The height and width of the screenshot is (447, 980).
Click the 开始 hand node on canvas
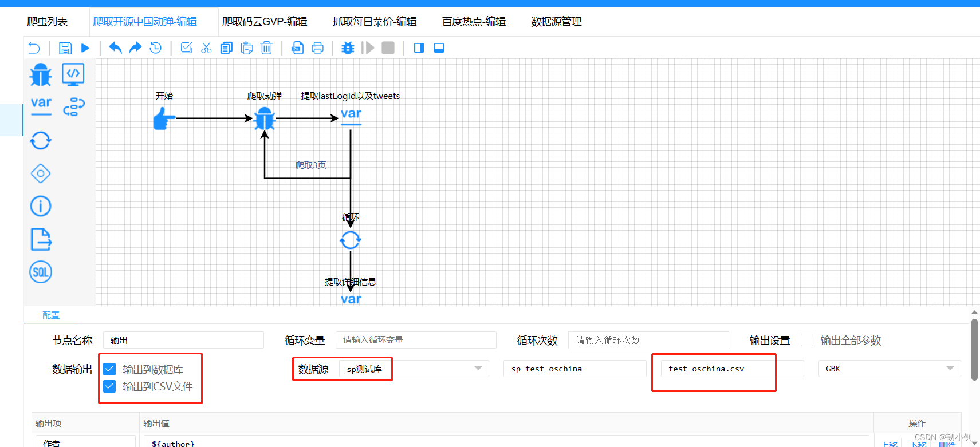(x=164, y=118)
